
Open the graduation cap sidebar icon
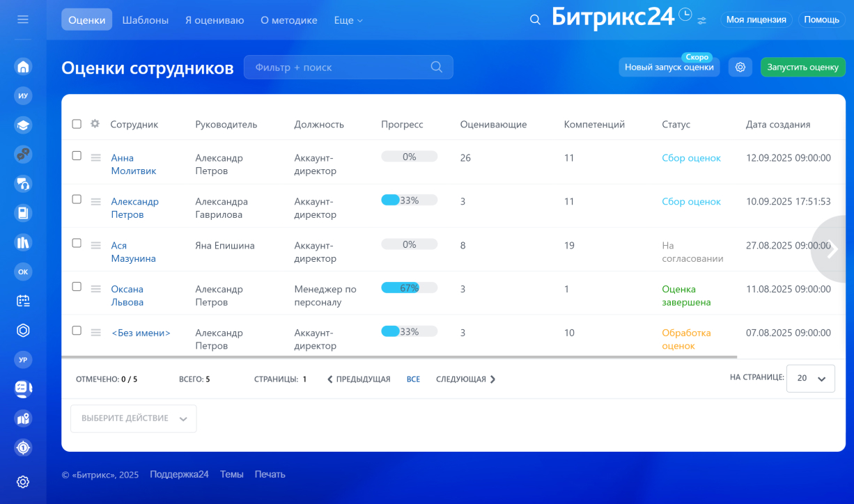point(23,125)
